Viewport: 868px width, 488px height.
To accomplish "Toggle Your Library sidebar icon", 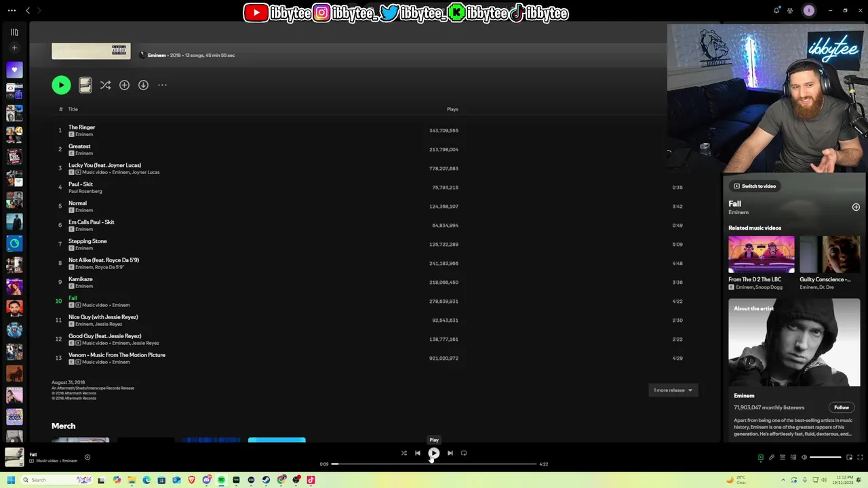I will (x=14, y=32).
